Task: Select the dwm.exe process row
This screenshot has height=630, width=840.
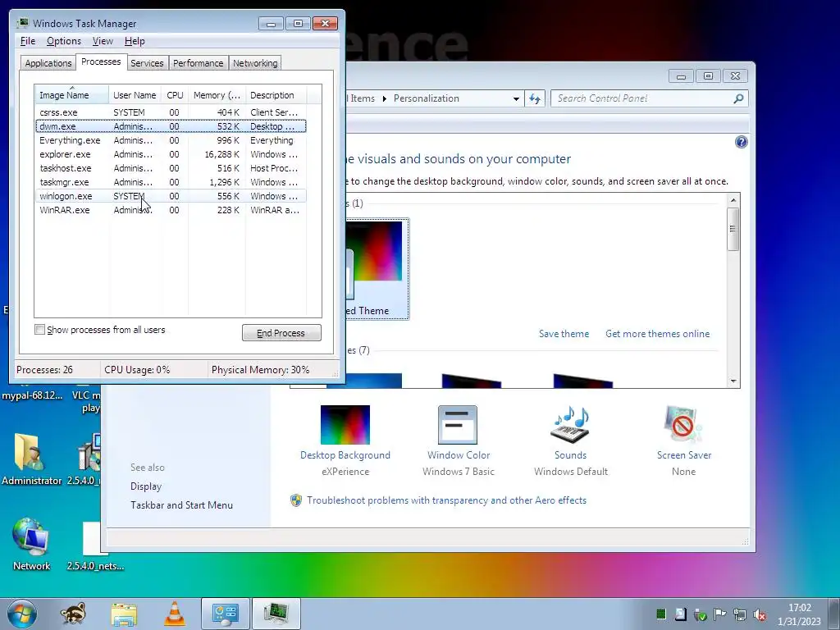Action: click(171, 126)
